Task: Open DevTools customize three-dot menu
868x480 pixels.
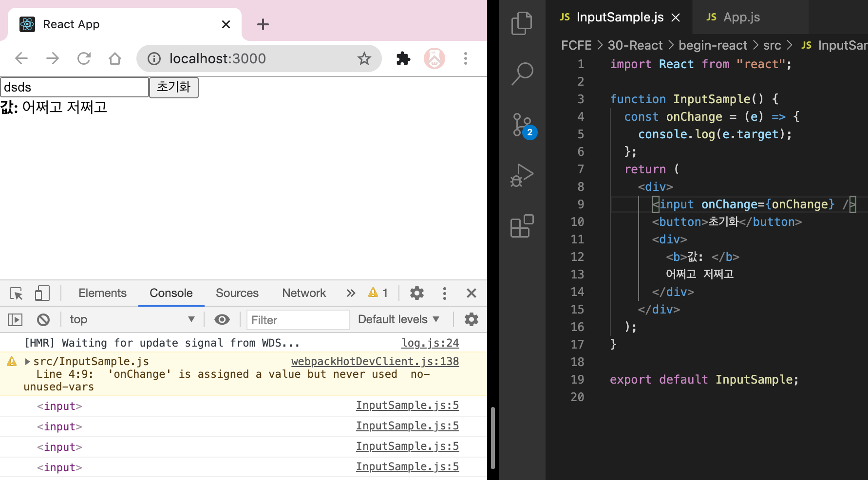Action: coord(444,293)
